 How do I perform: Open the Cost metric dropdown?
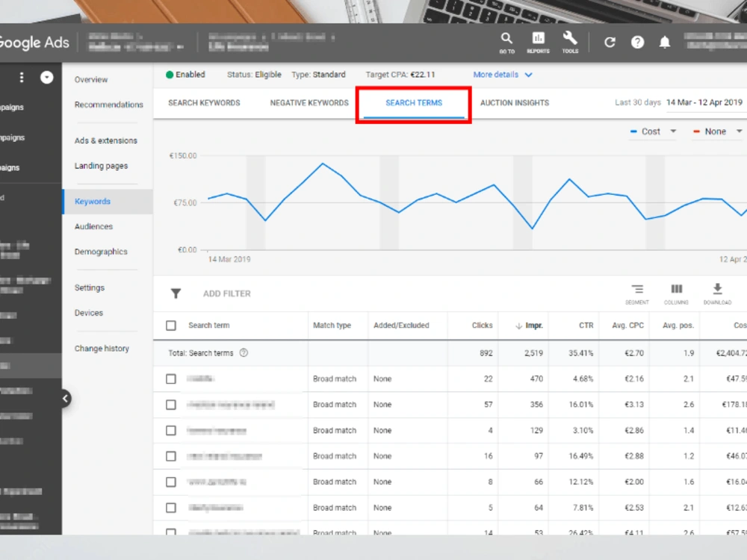point(653,131)
